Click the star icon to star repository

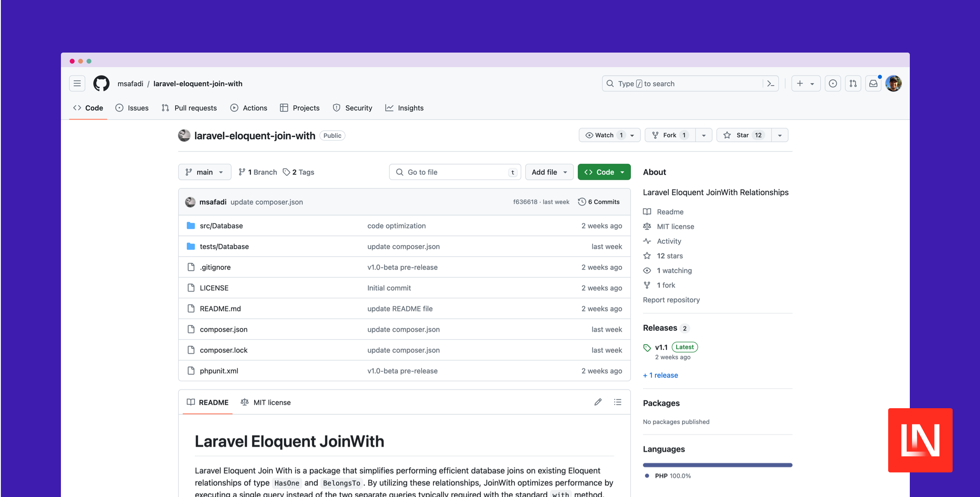click(727, 135)
